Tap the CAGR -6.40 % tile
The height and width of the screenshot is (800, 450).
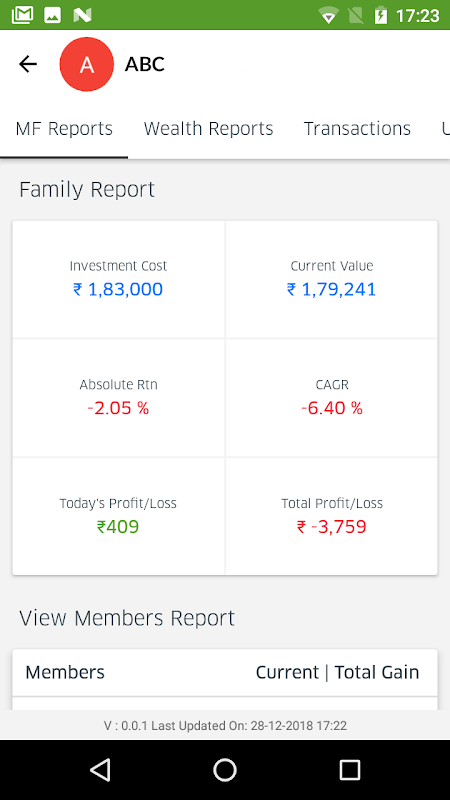pos(332,398)
